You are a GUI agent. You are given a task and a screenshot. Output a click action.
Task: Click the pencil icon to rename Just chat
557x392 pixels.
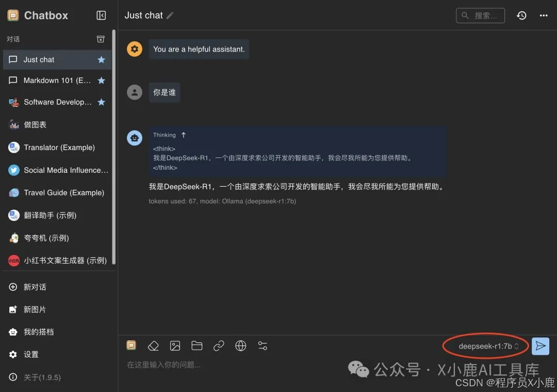(x=170, y=15)
